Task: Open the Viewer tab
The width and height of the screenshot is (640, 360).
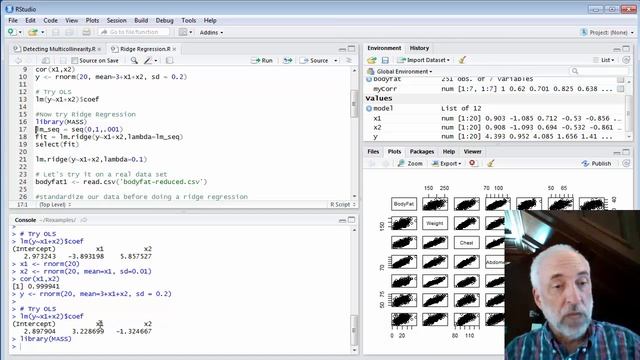Action: click(x=472, y=151)
